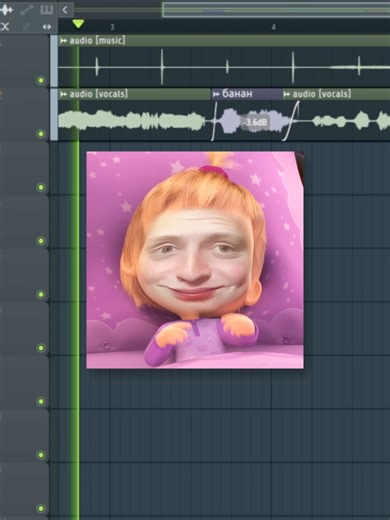Image resolution: width=390 pixels, height=520 pixels.
Task: Select the audio [music] track header strip
Action: coord(53,61)
